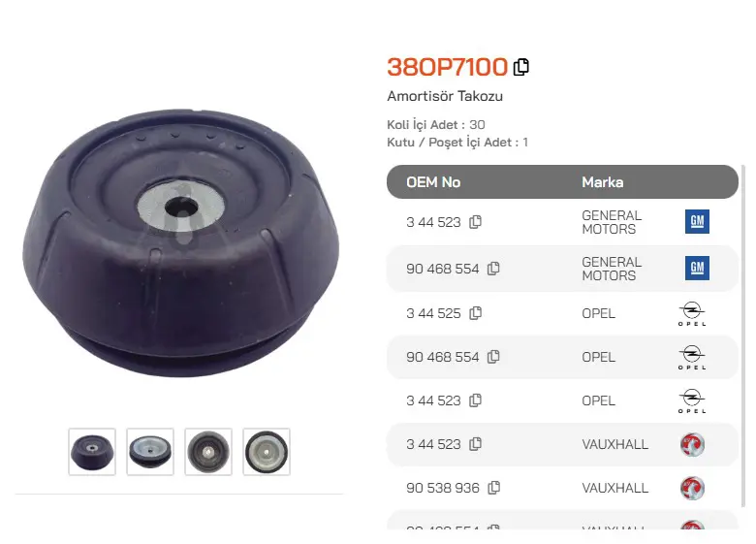
Task: Click the Opel logo beside 3 44 525
Action: pos(692,313)
